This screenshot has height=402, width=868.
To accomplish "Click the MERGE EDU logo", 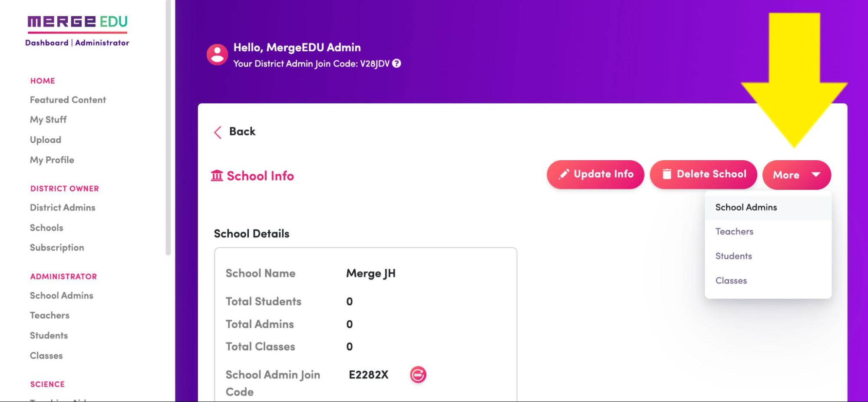I will tap(78, 23).
